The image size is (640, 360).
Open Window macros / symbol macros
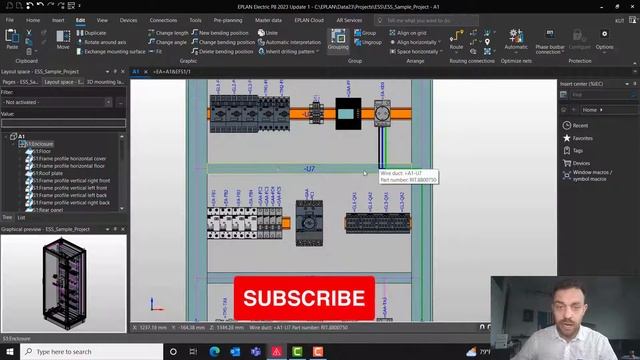coord(587,176)
